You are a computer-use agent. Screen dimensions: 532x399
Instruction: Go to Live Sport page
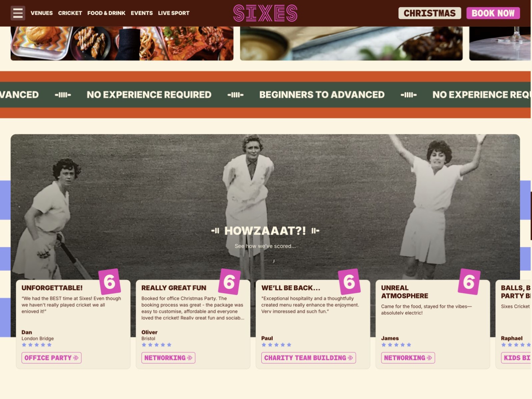(x=174, y=13)
